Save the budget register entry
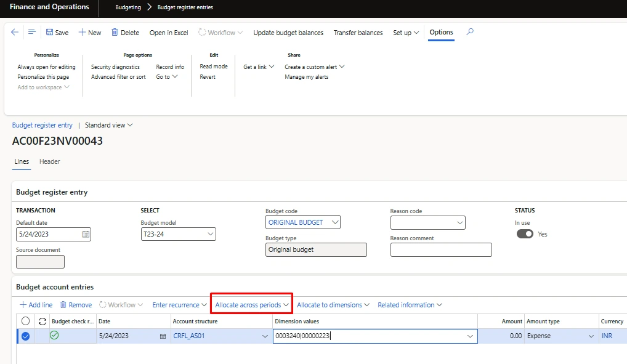The height and width of the screenshot is (364, 627). pyautogui.click(x=57, y=33)
